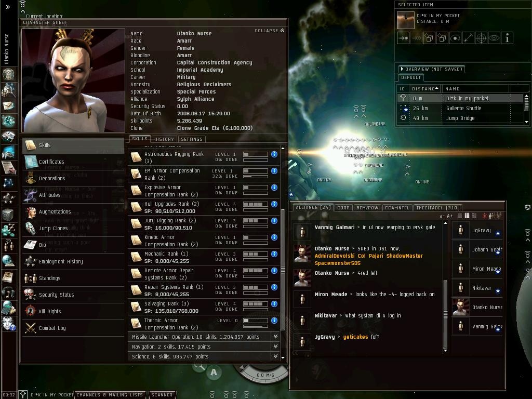Open the EVE Mail envelope icon
The width and height of the screenshot is (532, 399).
pyautogui.click(x=8, y=106)
